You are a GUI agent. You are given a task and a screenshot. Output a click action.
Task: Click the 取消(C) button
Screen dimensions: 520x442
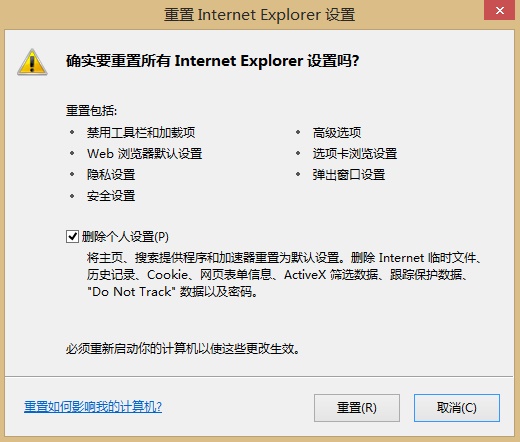tap(457, 408)
